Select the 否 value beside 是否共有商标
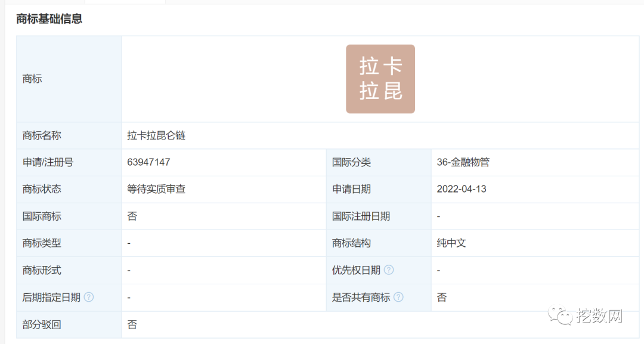The height and width of the screenshot is (344, 644). 442,297
